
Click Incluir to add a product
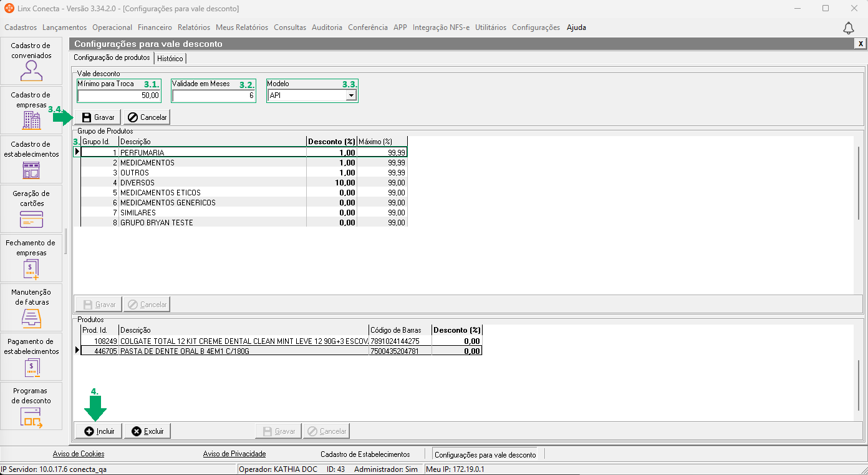click(x=99, y=431)
